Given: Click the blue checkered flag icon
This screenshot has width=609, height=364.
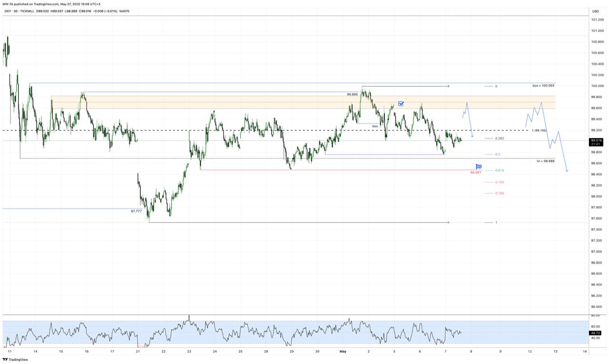Looking at the screenshot, I should pos(479,167).
